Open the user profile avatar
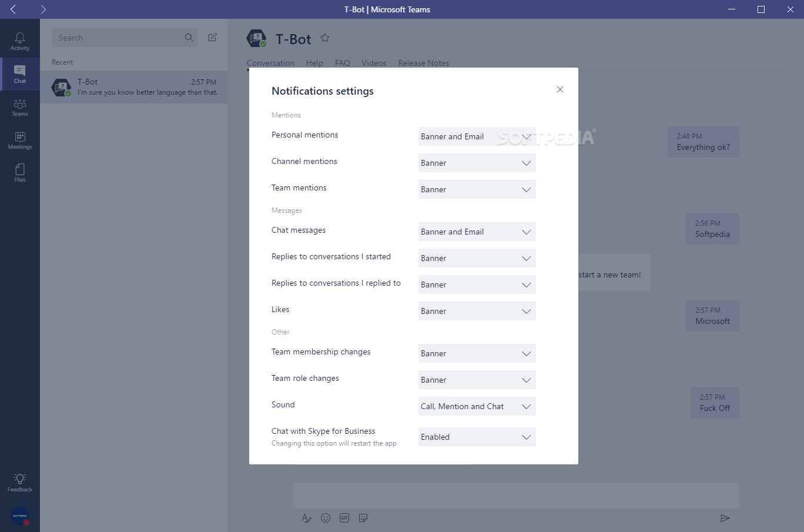This screenshot has height=532, width=804. click(x=20, y=516)
